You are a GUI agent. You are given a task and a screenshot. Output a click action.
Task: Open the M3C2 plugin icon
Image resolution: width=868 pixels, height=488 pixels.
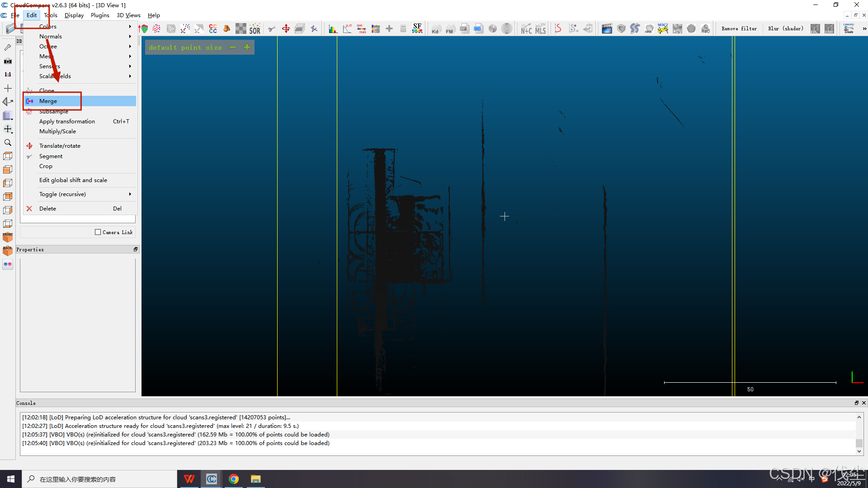click(x=663, y=29)
